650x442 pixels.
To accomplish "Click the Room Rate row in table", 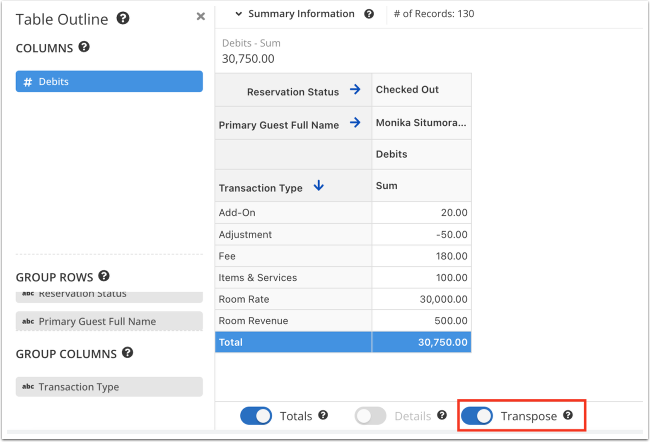I will 293,299.
